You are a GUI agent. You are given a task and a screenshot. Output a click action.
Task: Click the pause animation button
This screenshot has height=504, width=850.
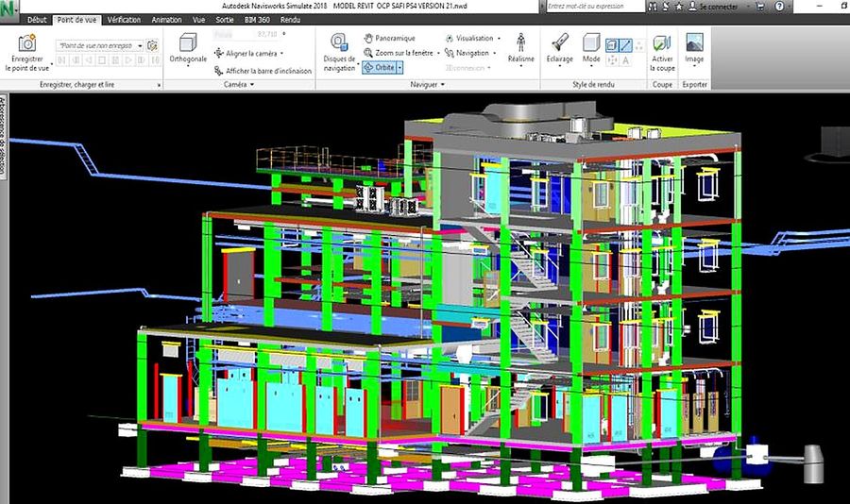click(115, 60)
